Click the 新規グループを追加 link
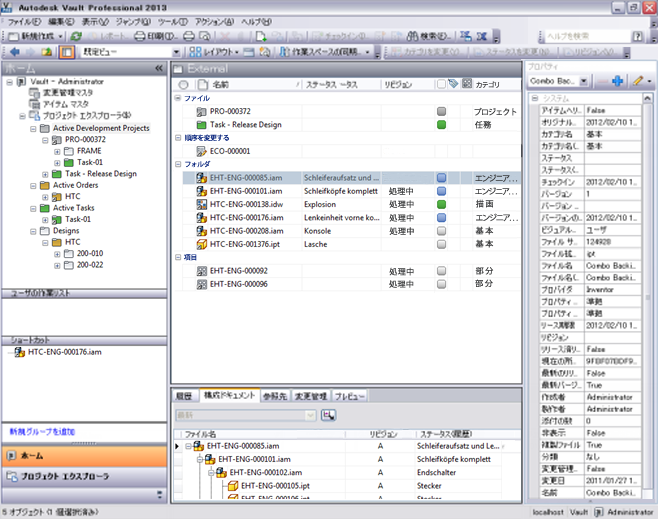The image size is (658, 519). click(x=42, y=431)
